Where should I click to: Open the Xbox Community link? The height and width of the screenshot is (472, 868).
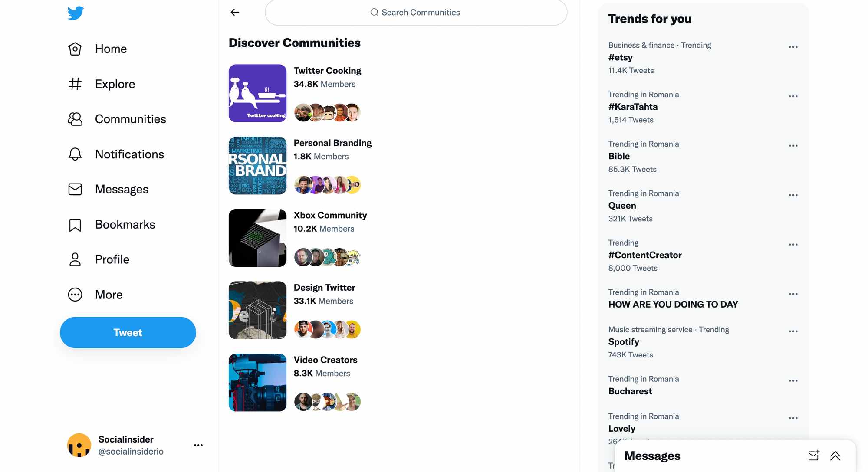330,215
